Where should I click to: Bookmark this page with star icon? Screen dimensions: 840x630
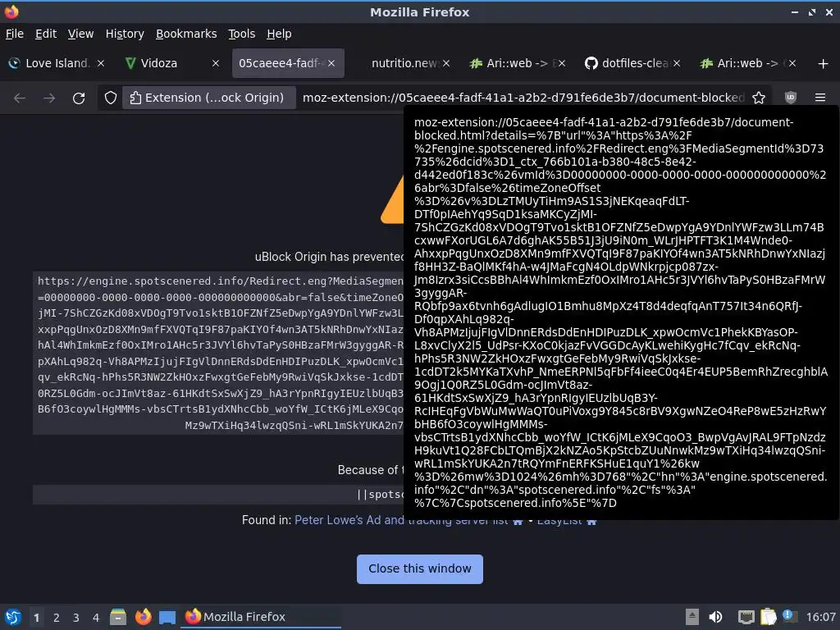tap(759, 98)
